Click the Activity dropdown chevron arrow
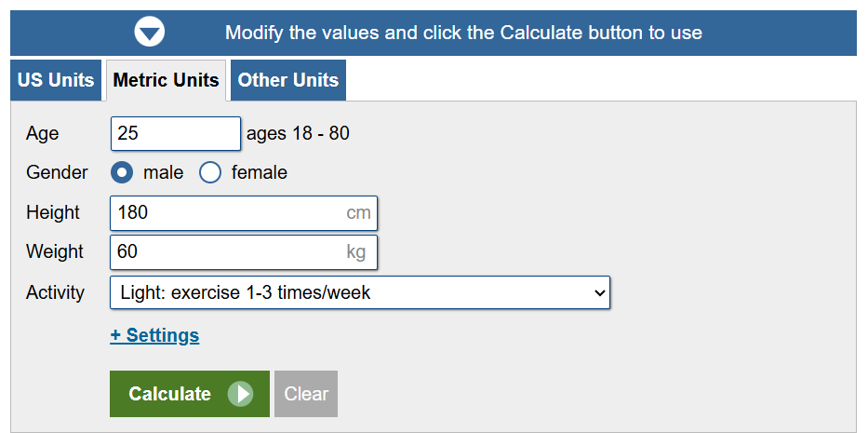Image resolution: width=868 pixels, height=433 pixels. pos(599,292)
